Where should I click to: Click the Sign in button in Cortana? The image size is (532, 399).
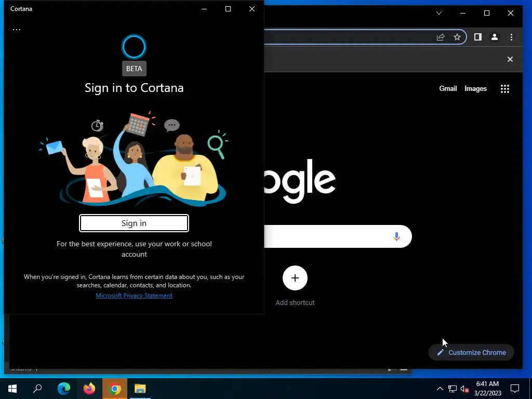(x=134, y=223)
